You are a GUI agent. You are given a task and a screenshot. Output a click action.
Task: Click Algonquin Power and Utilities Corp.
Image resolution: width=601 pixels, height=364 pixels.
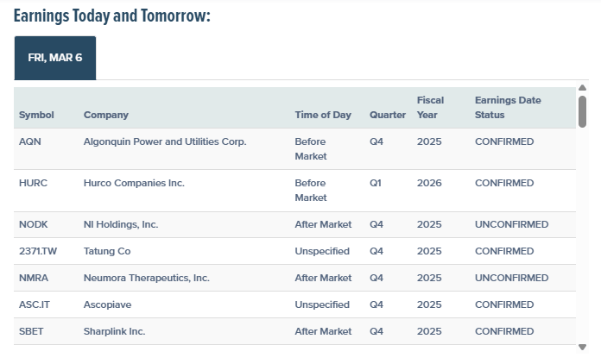[x=165, y=141]
